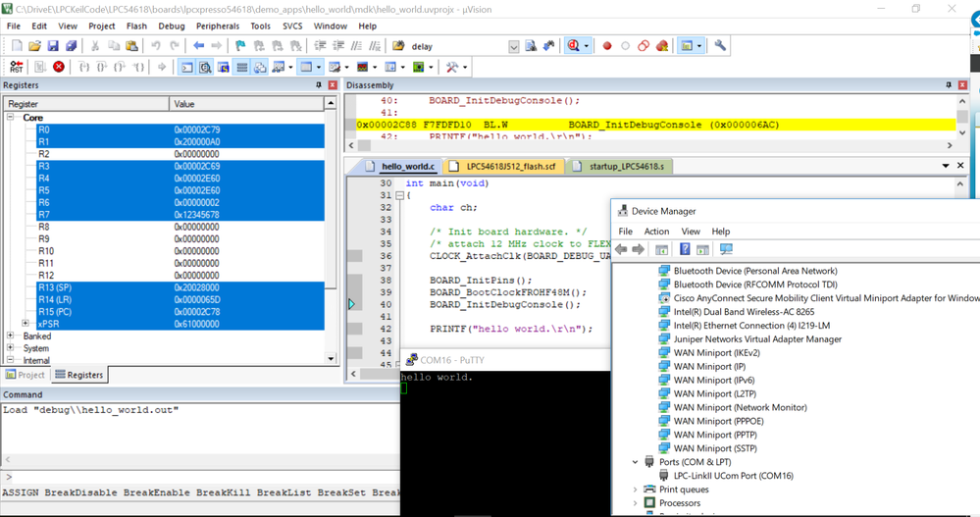The height and width of the screenshot is (517, 980).
Task: Click the Step Out braces icon
Action: [x=120, y=67]
